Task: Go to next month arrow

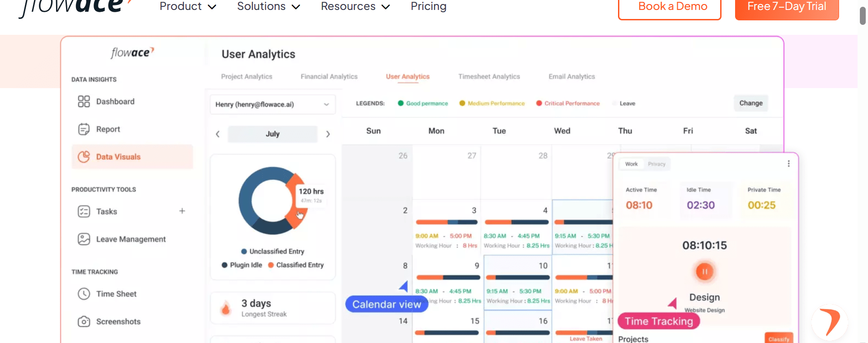Action: click(x=328, y=134)
